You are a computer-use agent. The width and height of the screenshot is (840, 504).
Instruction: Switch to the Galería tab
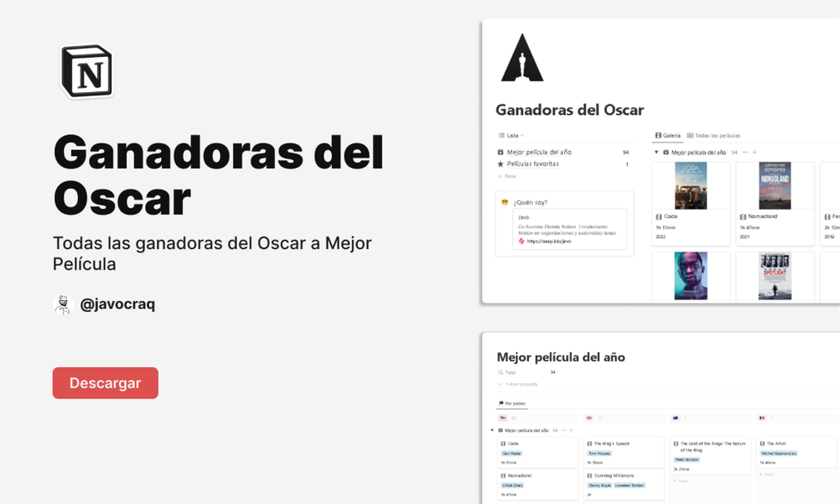point(668,135)
